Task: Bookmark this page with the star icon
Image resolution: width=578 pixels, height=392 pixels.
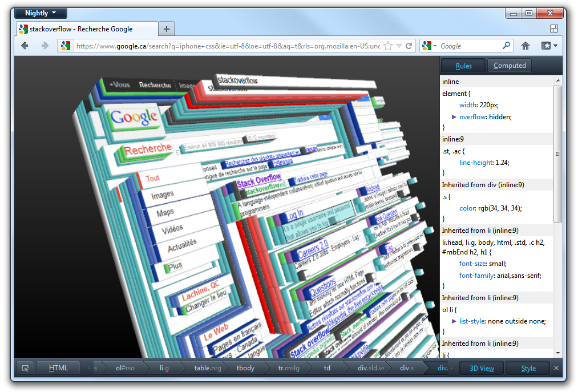Action: pyautogui.click(x=388, y=46)
